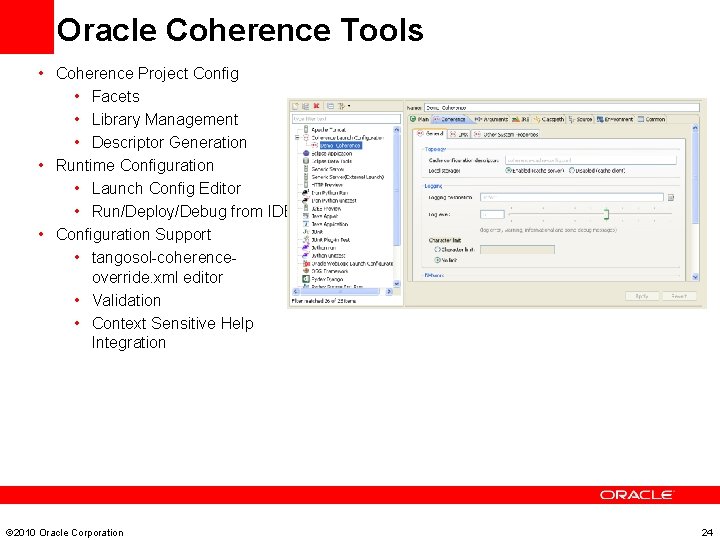The height and width of the screenshot is (540, 720).
Task: Switch to the Source tab
Action: (x=581, y=119)
